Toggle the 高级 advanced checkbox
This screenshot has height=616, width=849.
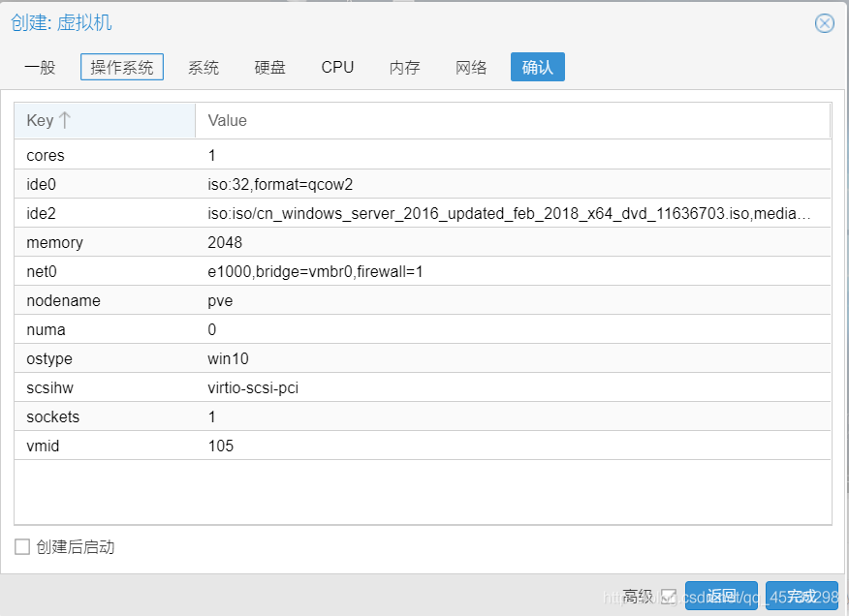coord(670,597)
